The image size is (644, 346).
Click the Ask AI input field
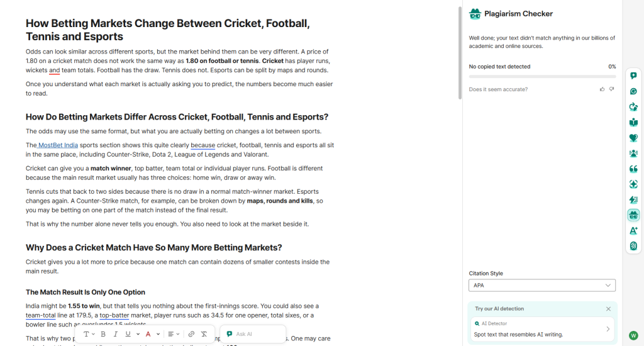253,334
